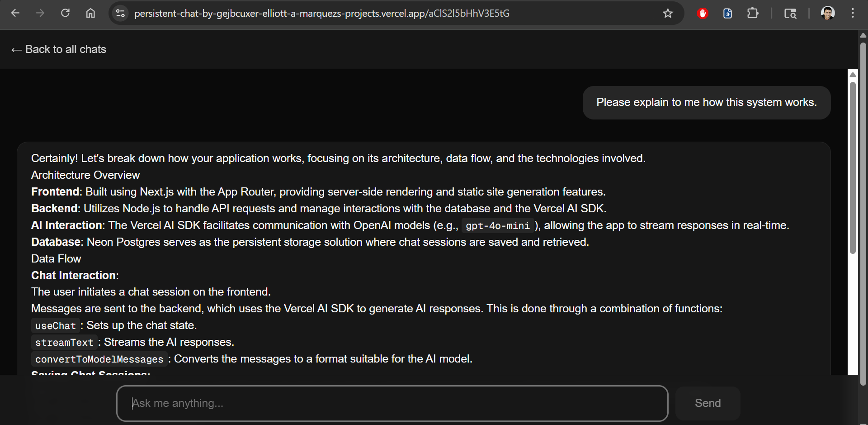
Task: Select the address bar URL
Action: [x=321, y=14]
